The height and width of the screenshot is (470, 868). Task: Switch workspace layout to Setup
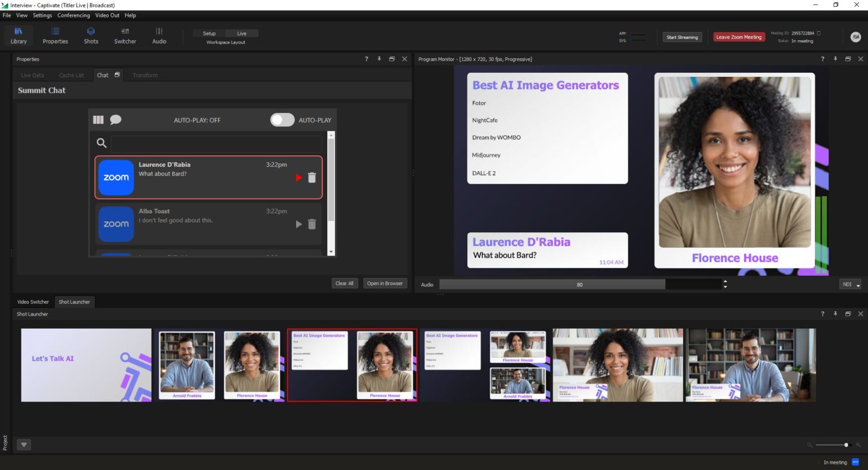coord(209,33)
